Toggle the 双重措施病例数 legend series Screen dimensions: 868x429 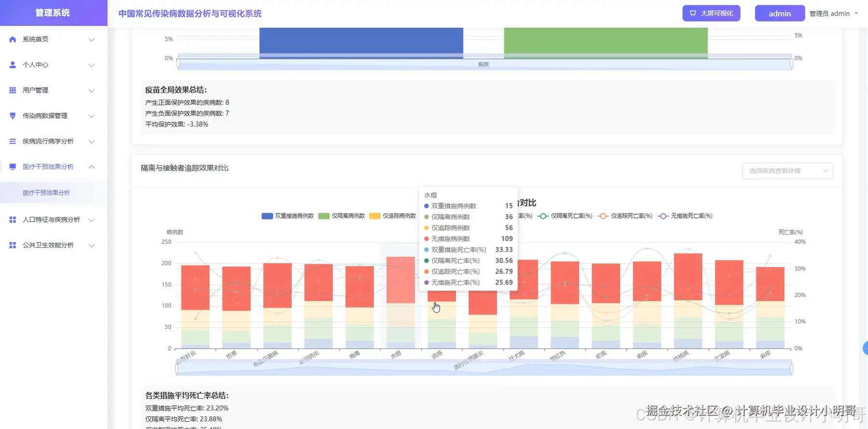[288, 216]
